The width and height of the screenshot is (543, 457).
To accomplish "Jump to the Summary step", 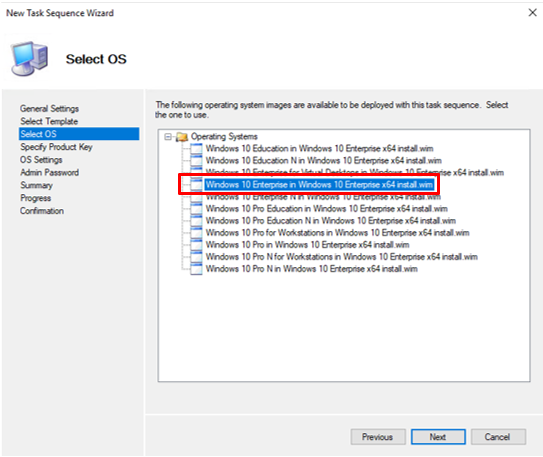I will coord(36,185).
